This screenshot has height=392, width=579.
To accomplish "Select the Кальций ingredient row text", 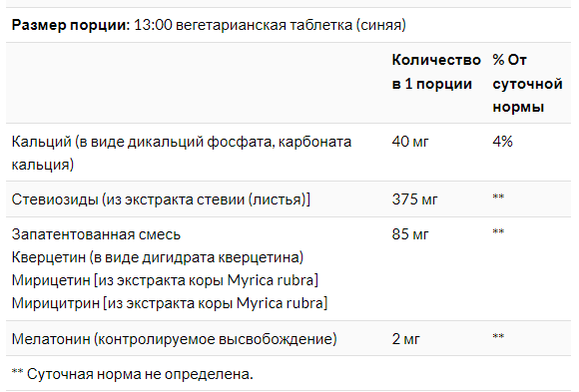I will pyautogui.click(x=182, y=153).
